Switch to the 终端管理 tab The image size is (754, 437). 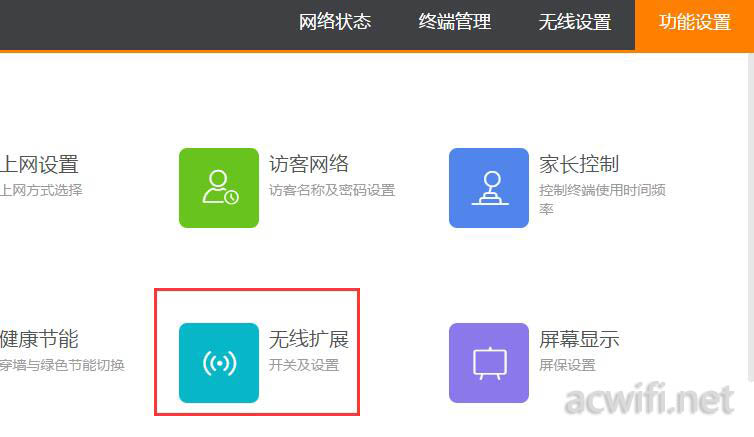[454, 22]
